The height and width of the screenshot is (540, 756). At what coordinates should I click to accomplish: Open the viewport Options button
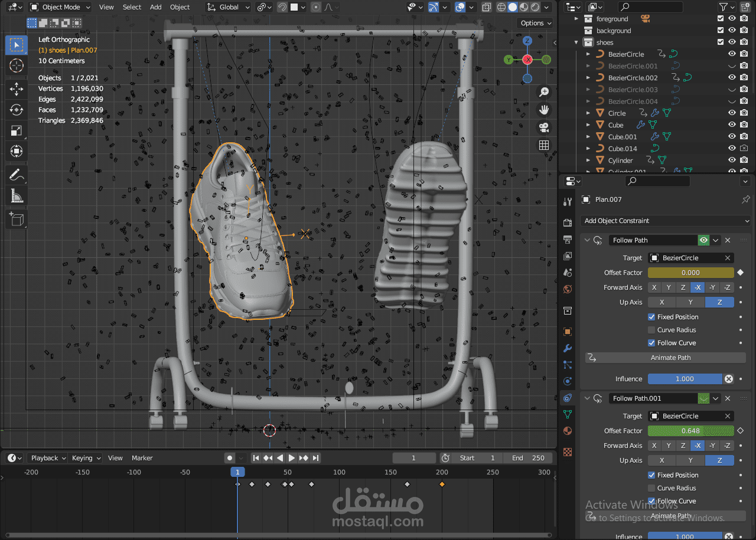coord(535,23)
